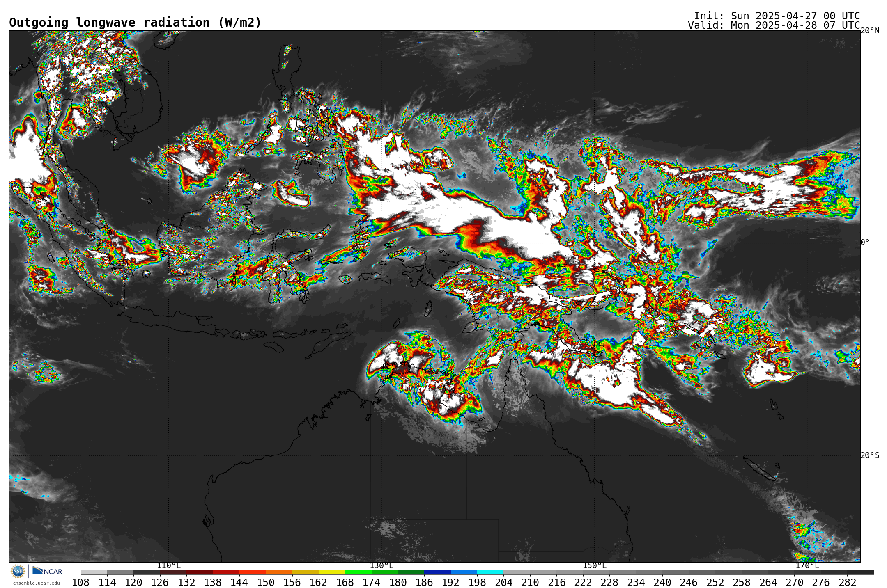This screenshot has height=588, width=887.
Task: Select the title Outgoing longwave radiation (W/m2)
Action: click(x=135, y=23)
